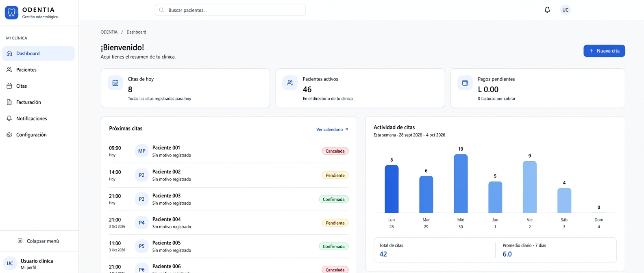Open Facturación in the sidebar

point(38,102)
